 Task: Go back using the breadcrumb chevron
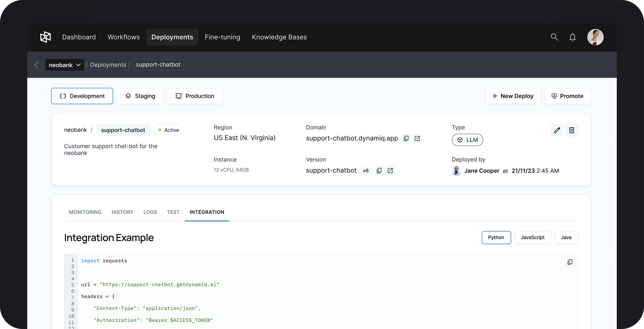tap(36, 65)
